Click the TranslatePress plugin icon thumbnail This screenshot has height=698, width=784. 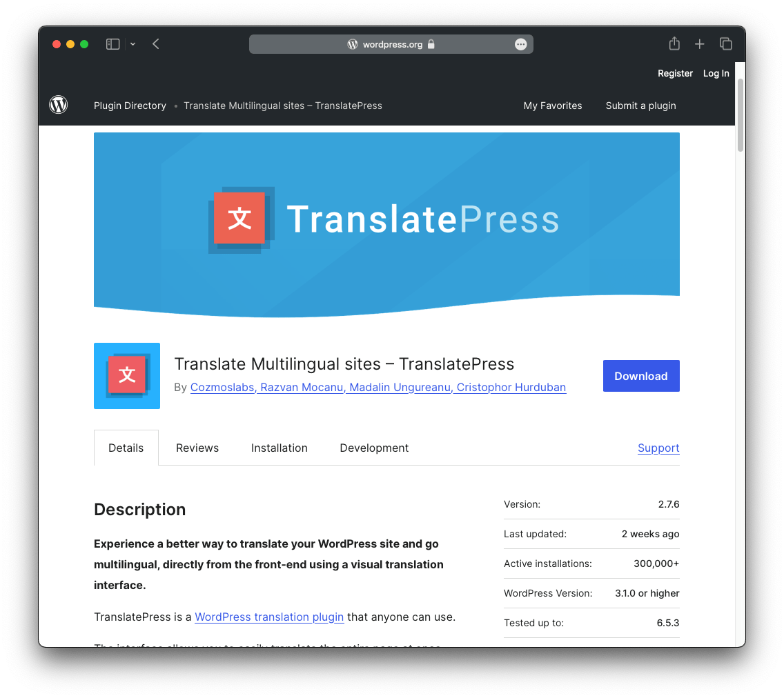click(x=127, y=376)
